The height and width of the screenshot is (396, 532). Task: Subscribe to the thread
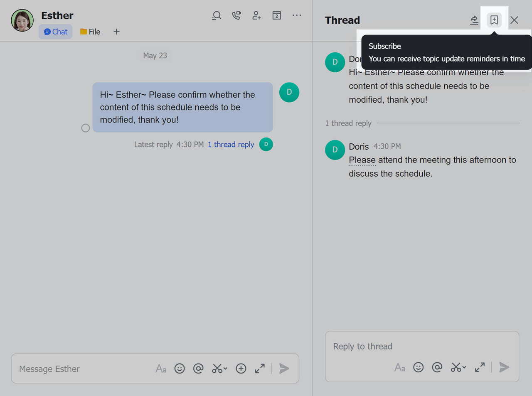pos(494,20)
